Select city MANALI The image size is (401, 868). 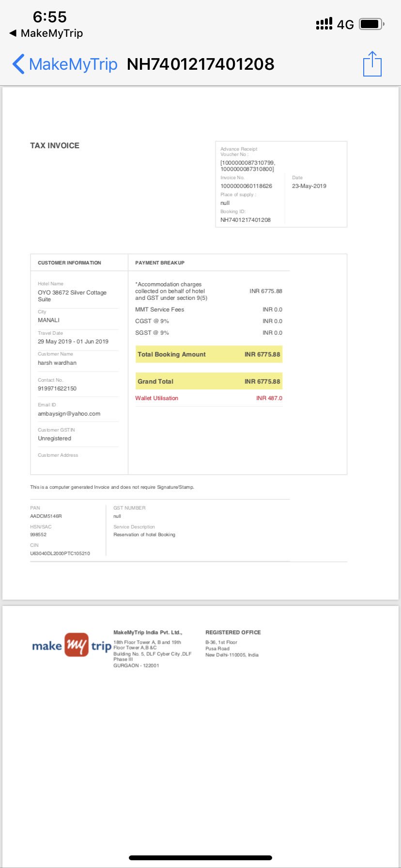pyautogui.click(x=49, y=320)
